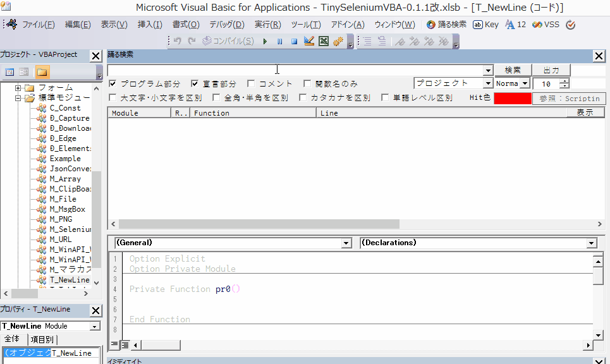
Task: Enable the コメント checkbox
Action: pos(251,83)
